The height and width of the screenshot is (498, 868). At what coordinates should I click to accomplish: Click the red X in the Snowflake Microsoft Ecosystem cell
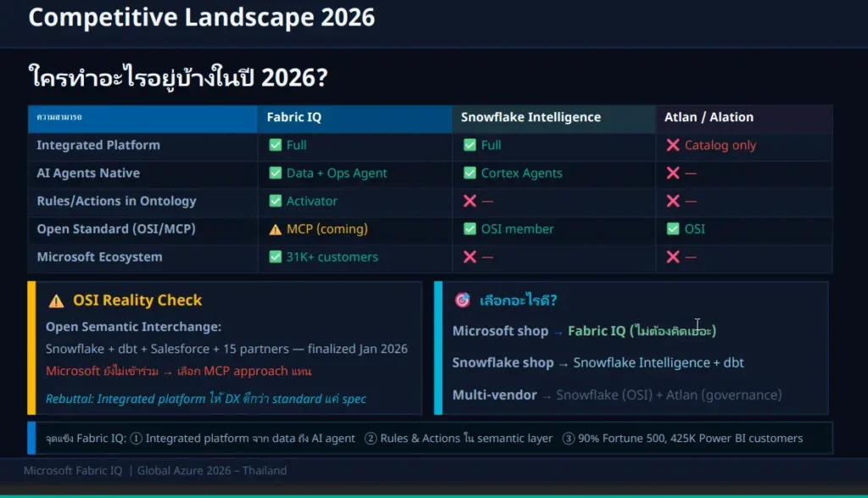(x=470, y=257)
